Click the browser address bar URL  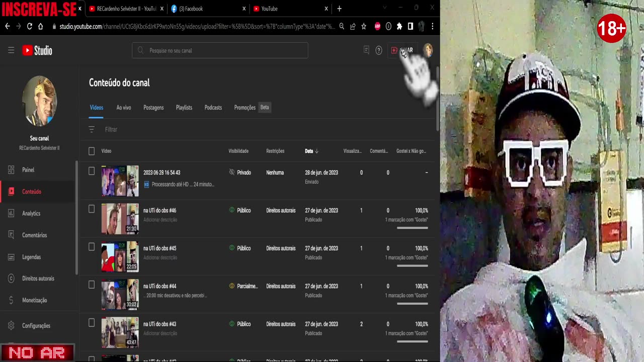197,26
